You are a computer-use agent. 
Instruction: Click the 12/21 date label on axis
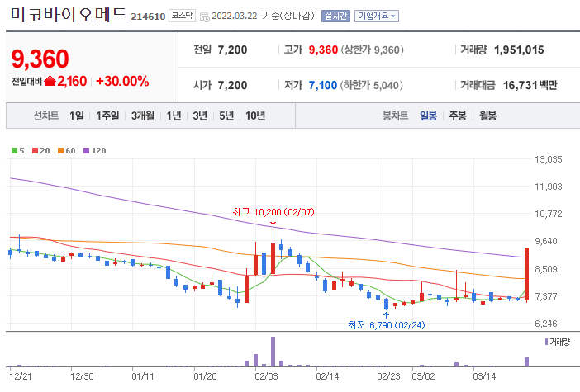[x=21, y=376]
